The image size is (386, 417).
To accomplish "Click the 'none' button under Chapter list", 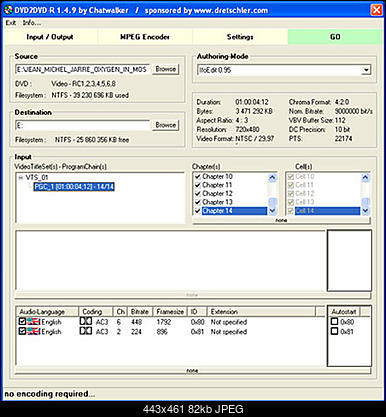I will (x=282, y=220).
